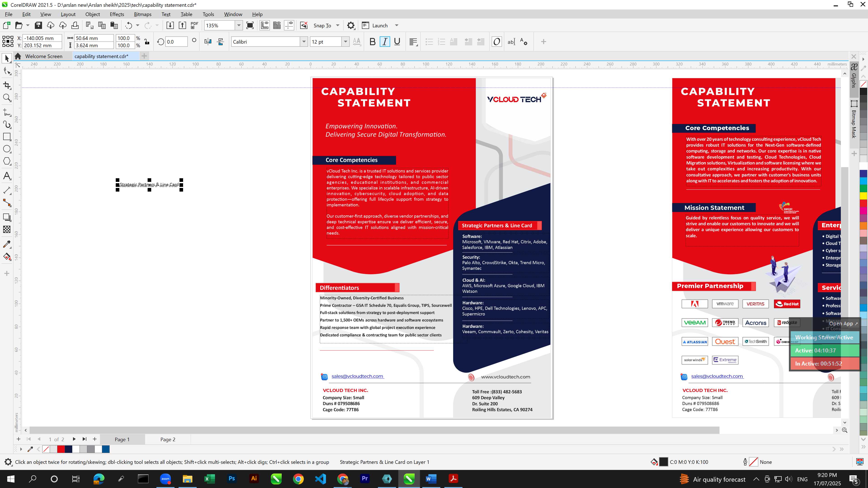
Task: Switch to the Page 2 tab
Action: pos(168,439)
